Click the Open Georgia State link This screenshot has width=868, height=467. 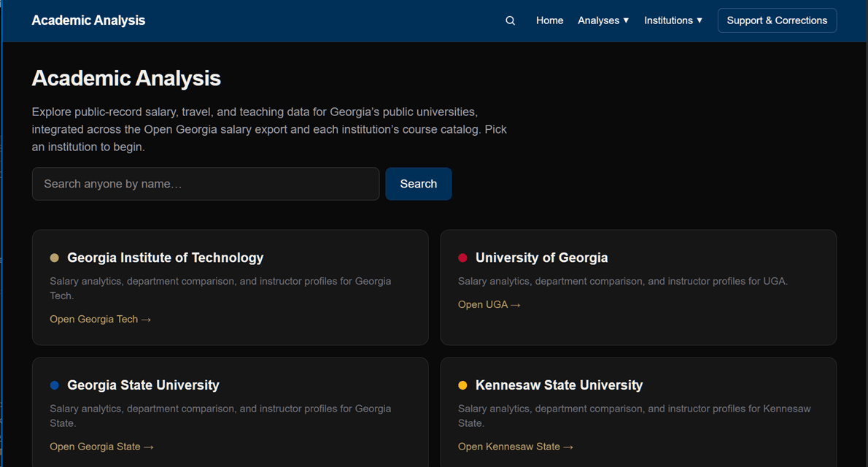102,447
